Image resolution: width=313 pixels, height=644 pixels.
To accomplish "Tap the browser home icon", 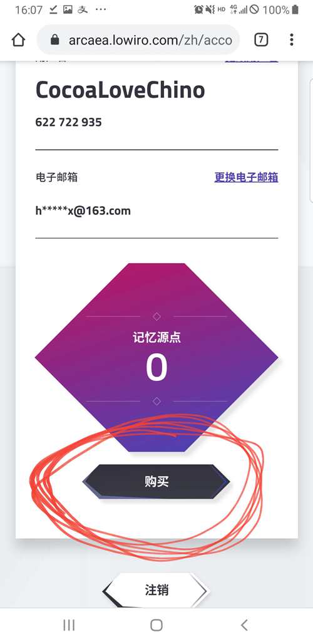I will pos(18,40).
